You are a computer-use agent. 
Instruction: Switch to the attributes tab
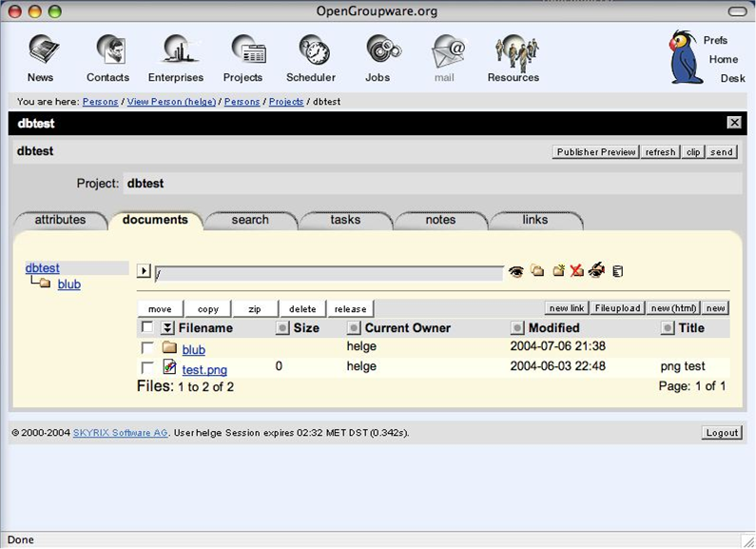60,220
